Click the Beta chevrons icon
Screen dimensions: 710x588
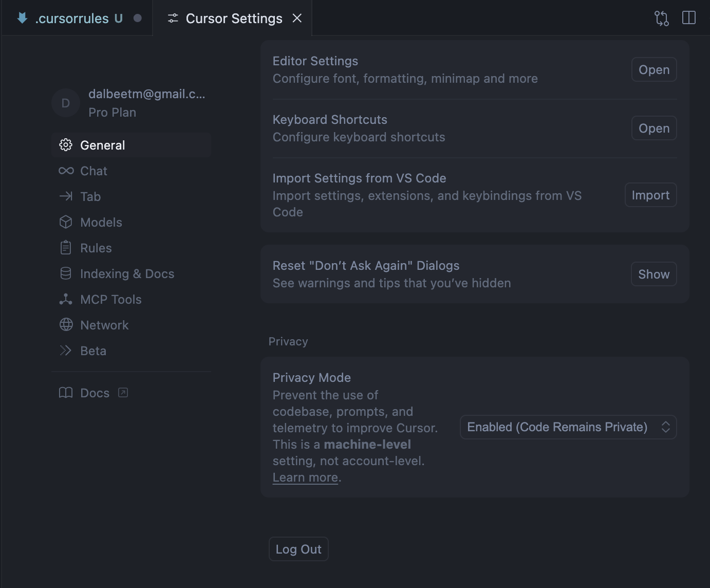pos(66,351)
